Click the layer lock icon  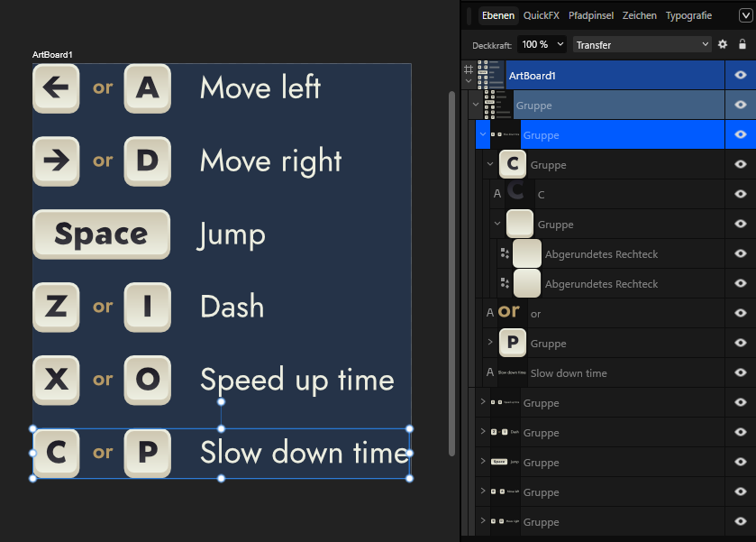point(742,44)
